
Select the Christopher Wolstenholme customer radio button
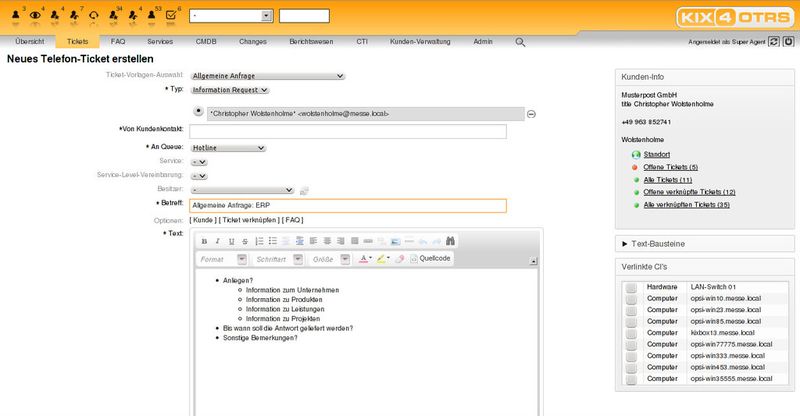coord(198,112)
